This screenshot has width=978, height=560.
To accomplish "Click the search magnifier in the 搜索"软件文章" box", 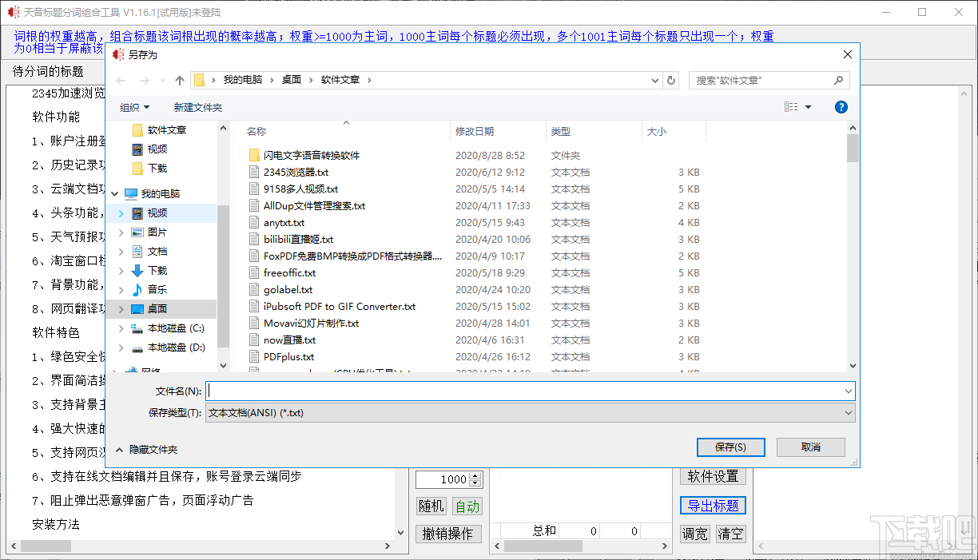I will click(838, 79).
